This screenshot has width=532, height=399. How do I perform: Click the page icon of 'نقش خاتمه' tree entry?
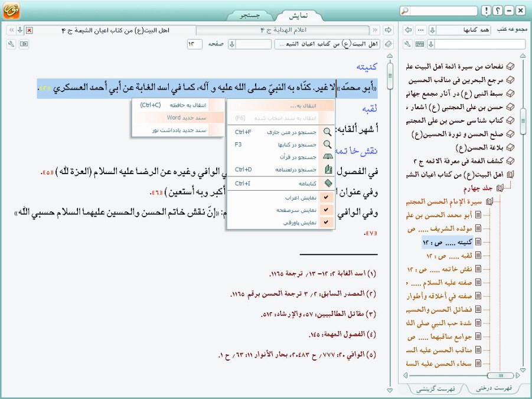(x=478, y=269)
